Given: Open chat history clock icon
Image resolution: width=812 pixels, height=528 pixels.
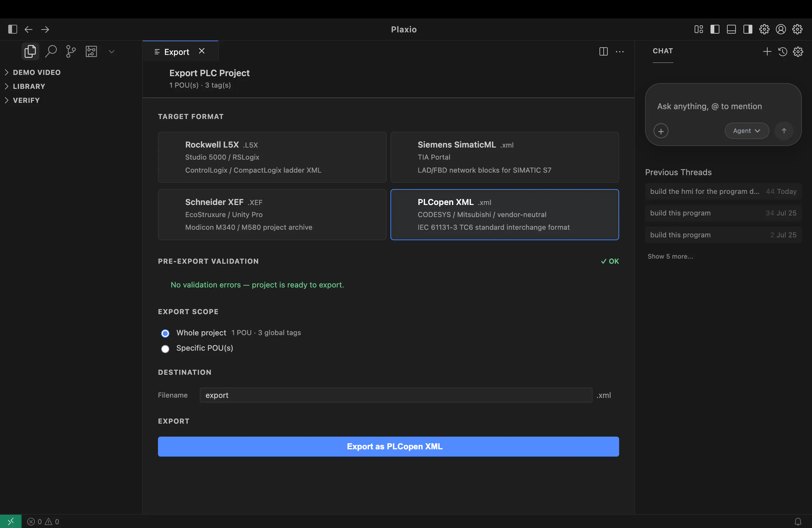Looking at the screenshot, I should point(783,51).
